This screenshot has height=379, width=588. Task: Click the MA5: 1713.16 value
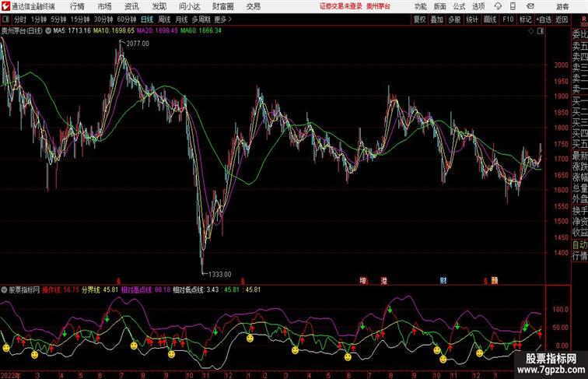click(x=72, y=31)
